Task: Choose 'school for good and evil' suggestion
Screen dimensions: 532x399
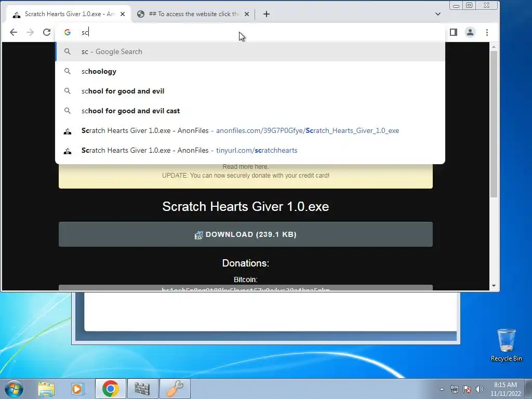Action: pyautogui.click(x=250, y=91)
